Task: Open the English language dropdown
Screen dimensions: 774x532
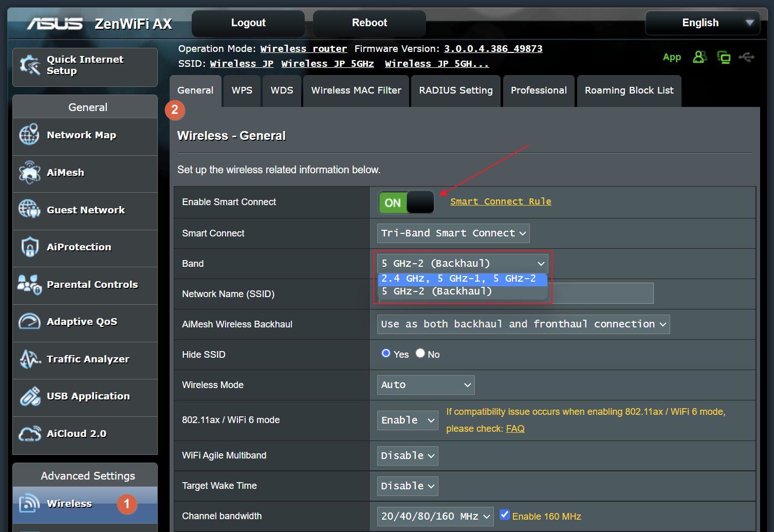Action: click(x=703, y=23)
